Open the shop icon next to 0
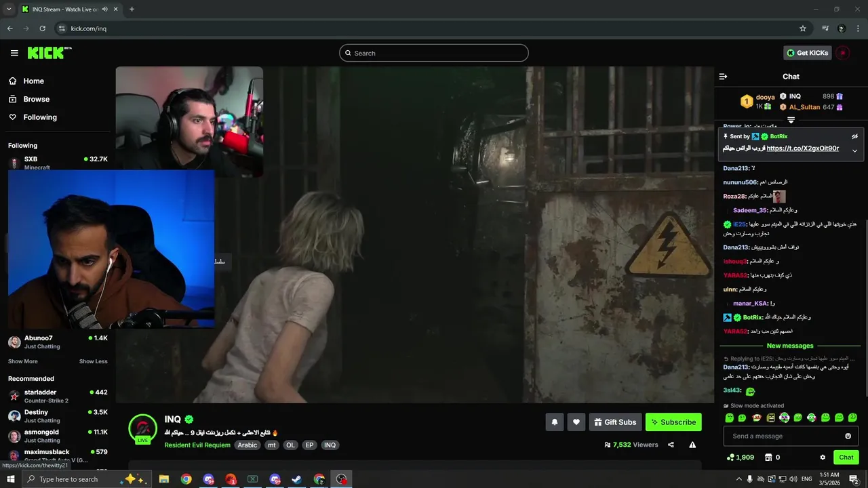This screenshot has width=868, height=488. (x=768, y=457)
